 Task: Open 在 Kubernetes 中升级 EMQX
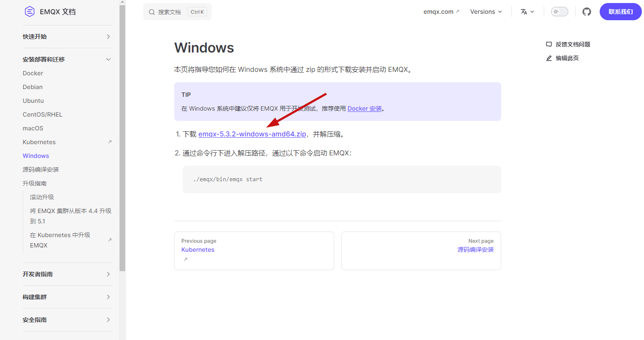60,240
